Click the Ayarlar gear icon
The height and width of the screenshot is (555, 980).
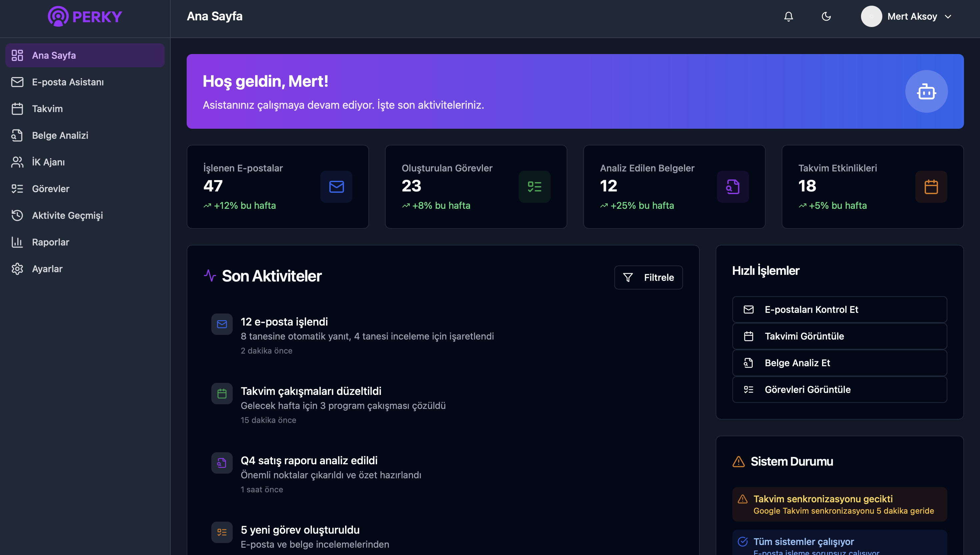pyautogui.click(x=17, y=269)
